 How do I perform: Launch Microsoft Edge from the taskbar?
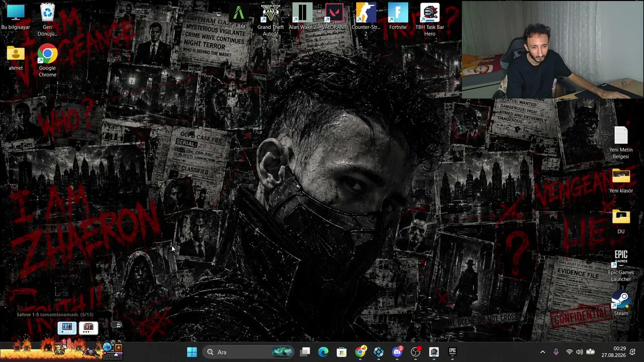pos(323,352)
